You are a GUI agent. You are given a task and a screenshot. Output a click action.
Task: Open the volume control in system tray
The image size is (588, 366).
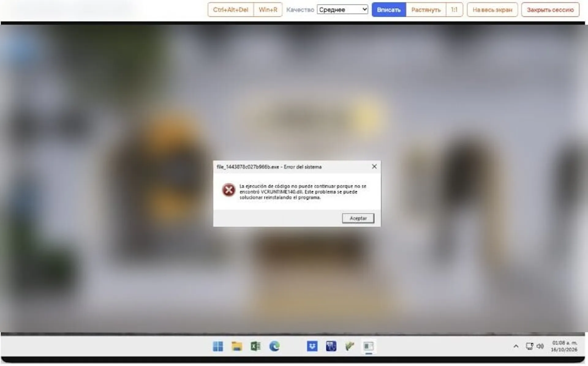pyautogui.click(x=540, y=346)
